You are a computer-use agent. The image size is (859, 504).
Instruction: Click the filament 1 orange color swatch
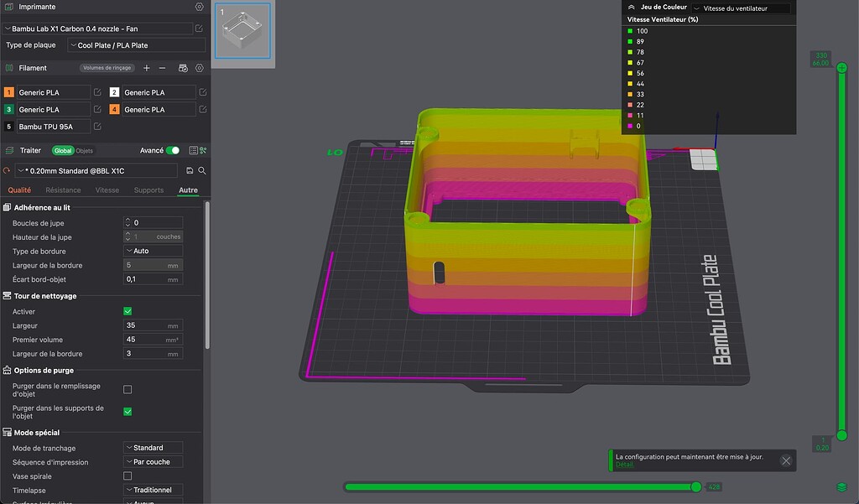(x=8, y=92)
